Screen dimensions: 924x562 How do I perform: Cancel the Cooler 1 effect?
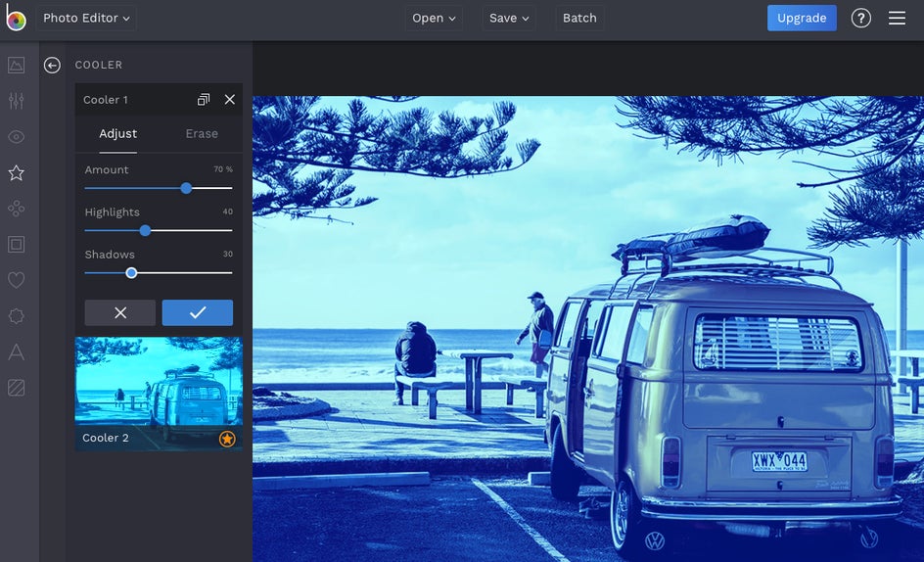(x=120, y=312)
